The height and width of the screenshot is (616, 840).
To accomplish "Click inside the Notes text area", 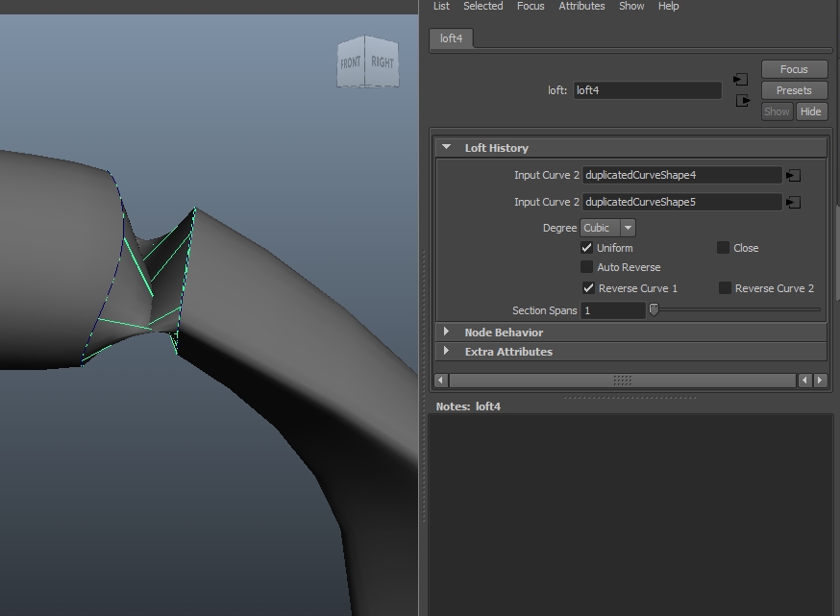I will click(x=630, y=514).
